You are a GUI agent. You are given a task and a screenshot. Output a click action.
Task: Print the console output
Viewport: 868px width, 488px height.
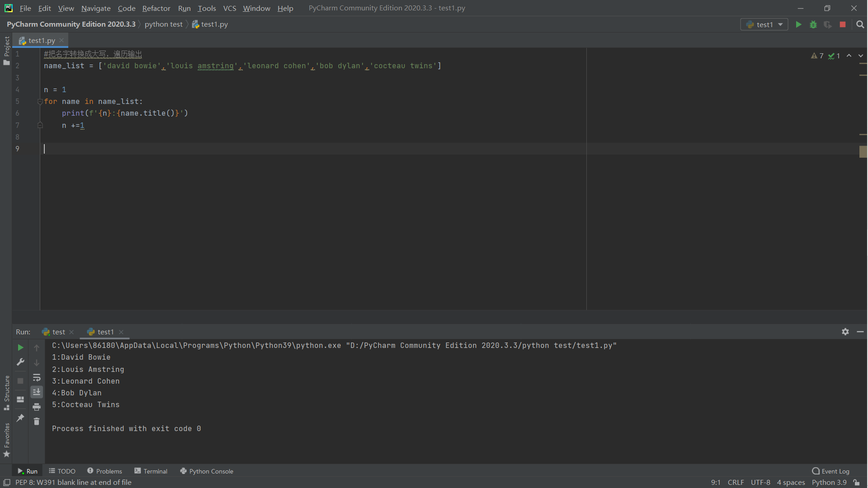tap(37, 407)
